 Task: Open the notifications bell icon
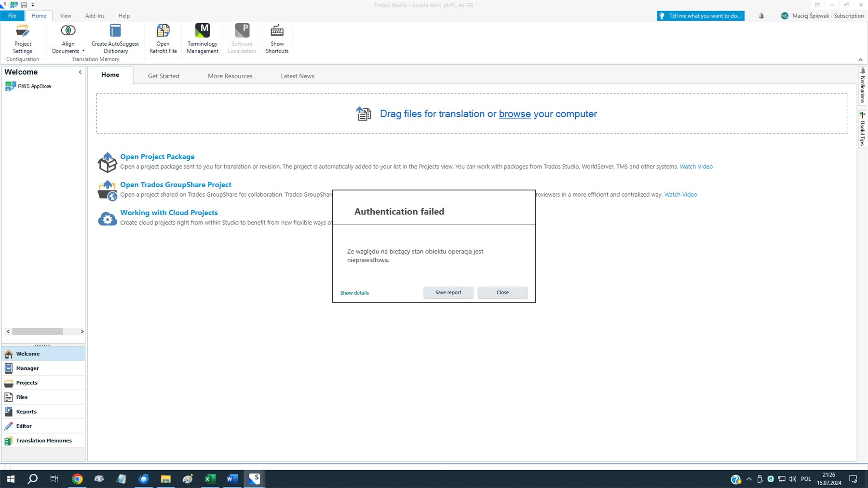[x=761, y=16]
